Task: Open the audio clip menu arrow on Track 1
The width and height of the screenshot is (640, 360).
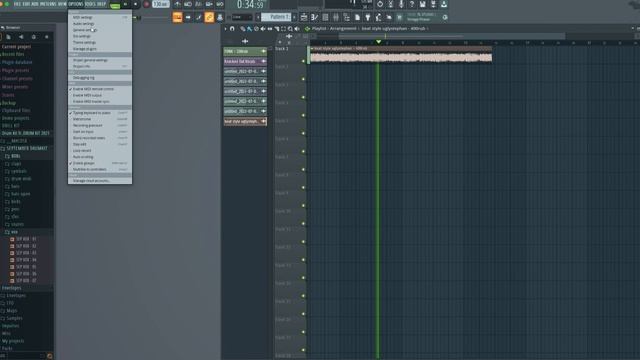Action: pos(312,49)
